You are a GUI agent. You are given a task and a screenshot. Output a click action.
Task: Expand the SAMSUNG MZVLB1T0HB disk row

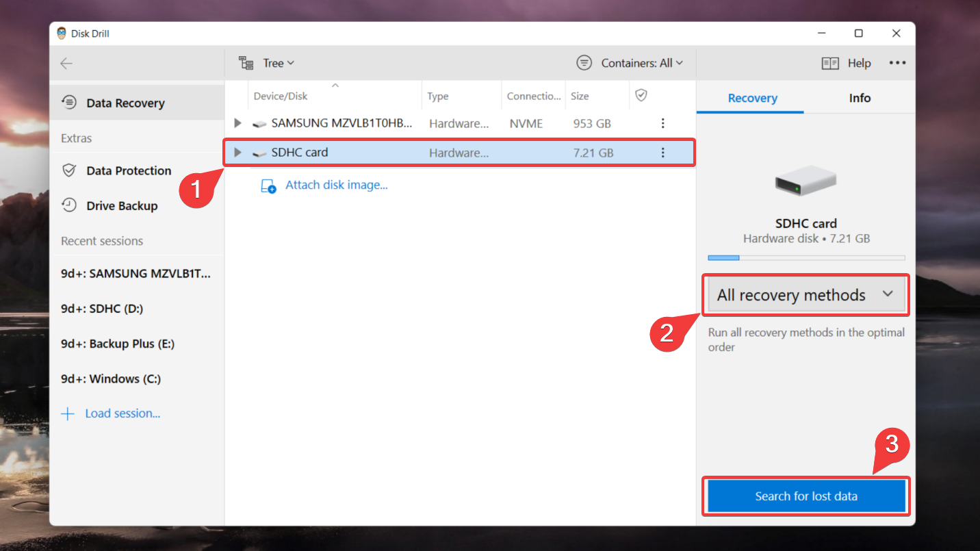pyautogui.click(x=237, y=123)
